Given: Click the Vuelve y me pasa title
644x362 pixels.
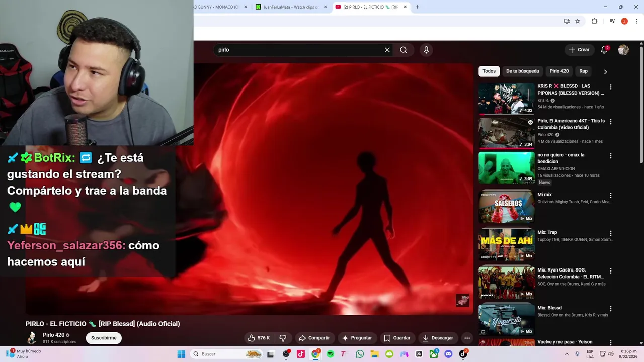Looking at the screenshot, I should 565,342.
